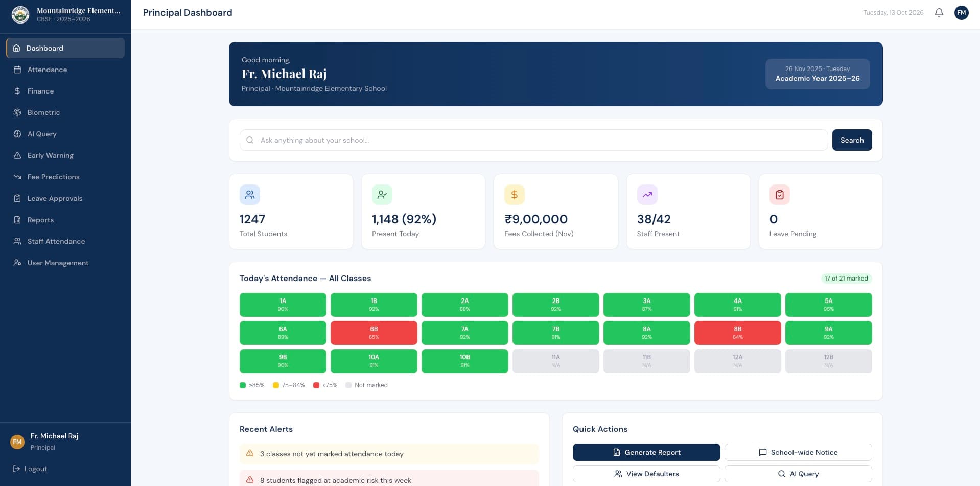Go to Staff Attendance
Image resolution: width=980 pixels, height=486 pixels.
[x=65, y=241]
